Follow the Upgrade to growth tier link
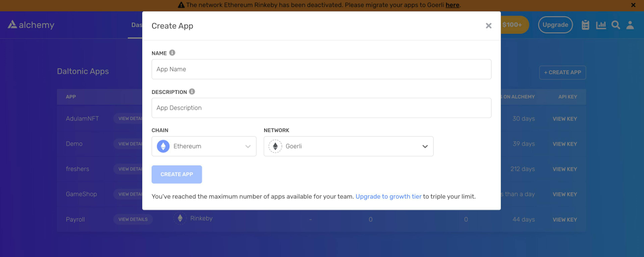 [x=388, y=196]
